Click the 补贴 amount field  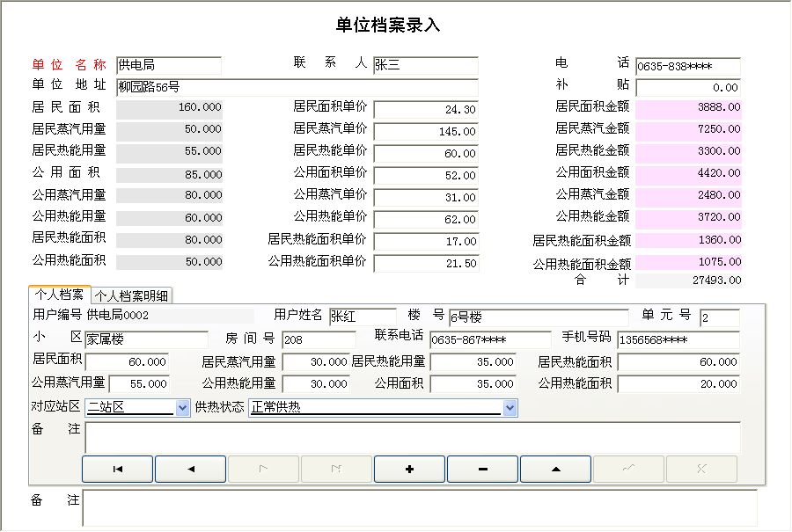[x=688, y=87]
